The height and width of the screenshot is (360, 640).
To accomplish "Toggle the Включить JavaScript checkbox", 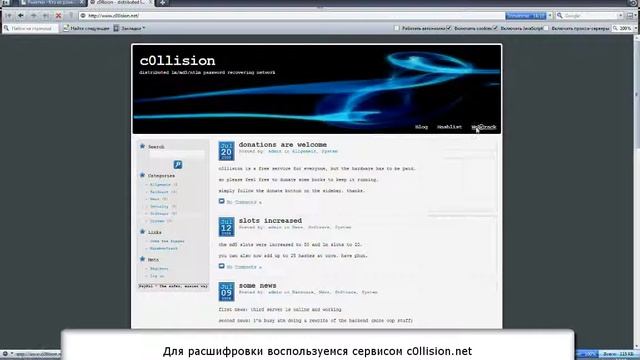I will coord(495,28).
